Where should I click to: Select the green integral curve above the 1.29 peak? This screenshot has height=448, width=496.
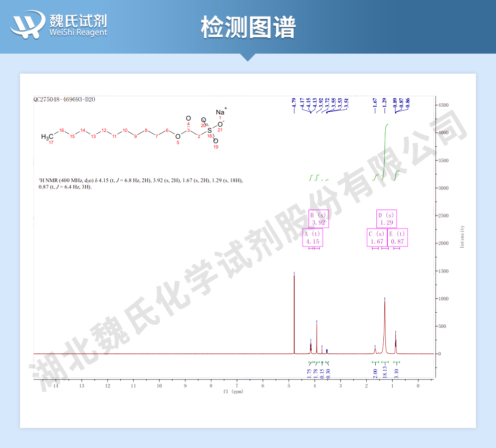[x=385, y=150]
